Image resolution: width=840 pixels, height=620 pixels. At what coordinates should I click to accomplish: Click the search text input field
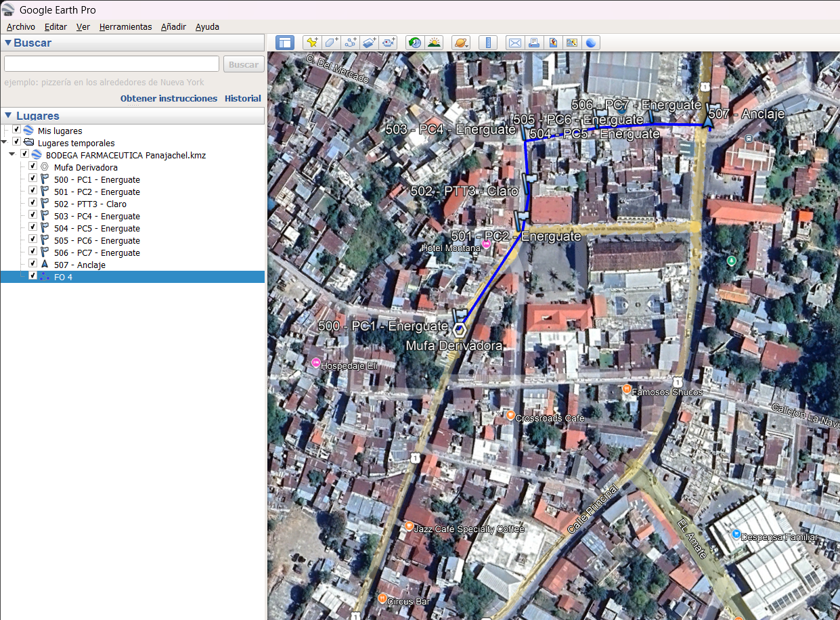pos(112,64)
